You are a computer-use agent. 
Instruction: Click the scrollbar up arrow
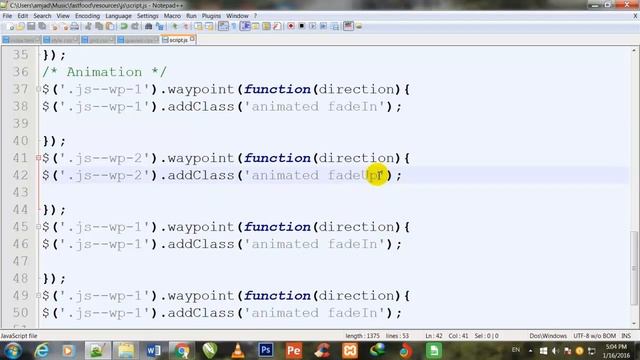point(634,51)
